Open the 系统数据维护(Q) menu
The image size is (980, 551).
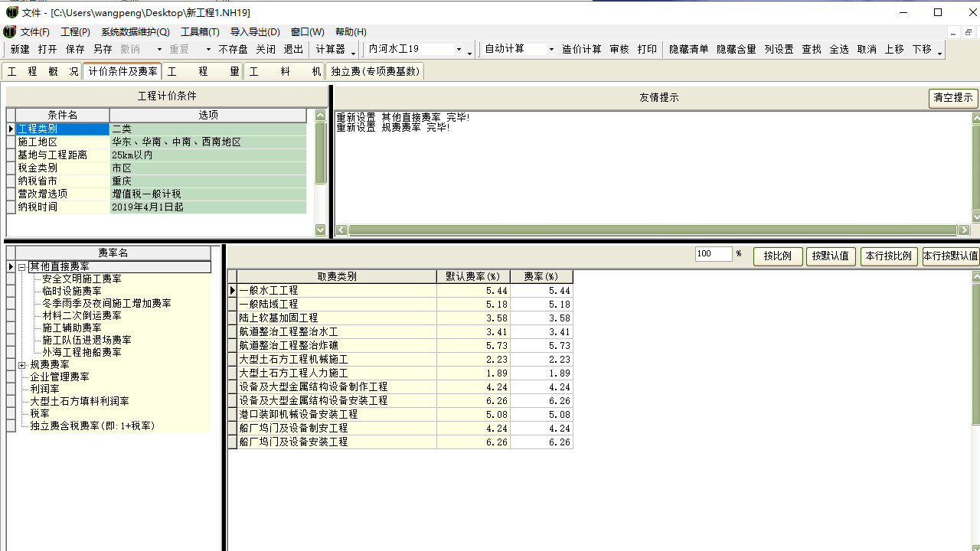[x=136, y=31]
